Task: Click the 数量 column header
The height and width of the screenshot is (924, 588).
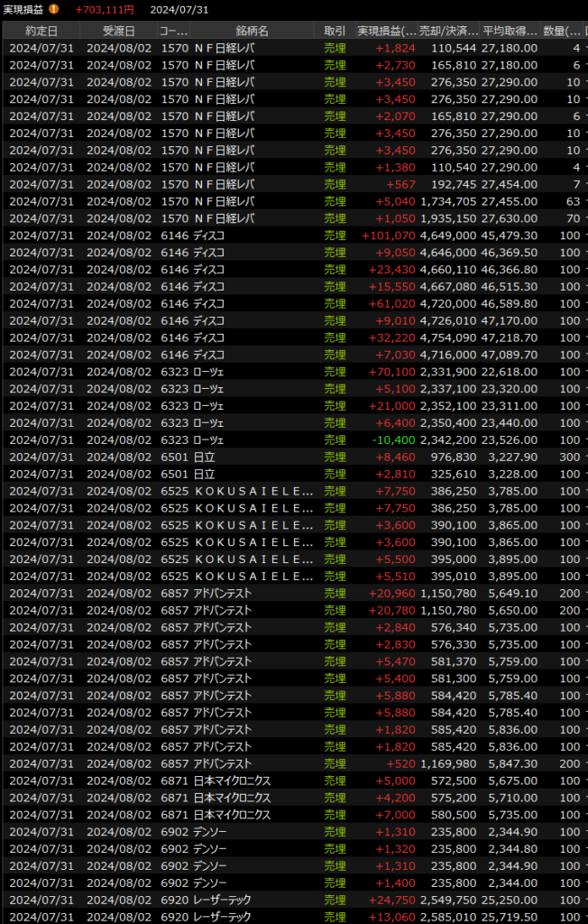Action: (562, 31)
